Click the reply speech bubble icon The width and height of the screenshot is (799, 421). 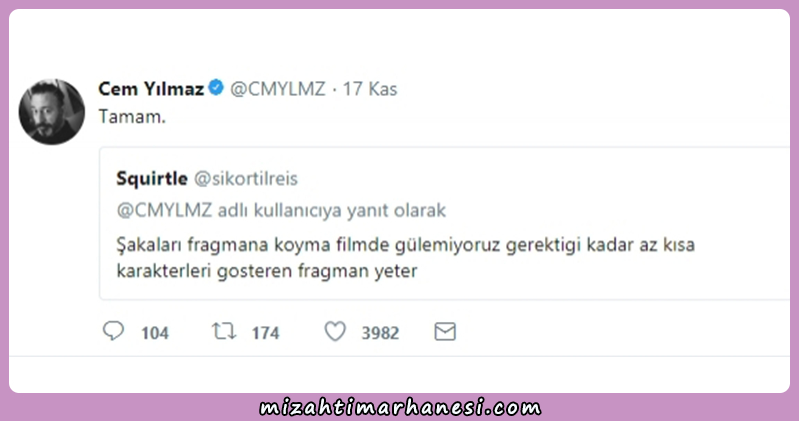tap(113, 331)
